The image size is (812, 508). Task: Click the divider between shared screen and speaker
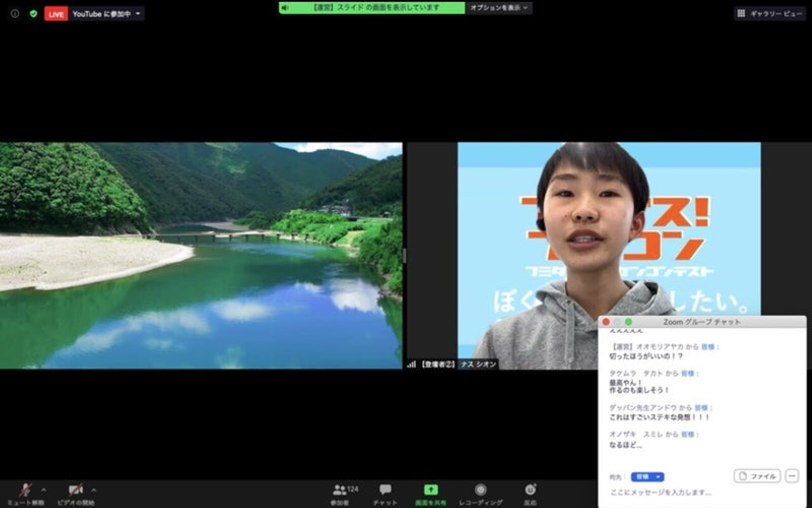[404, 256]
